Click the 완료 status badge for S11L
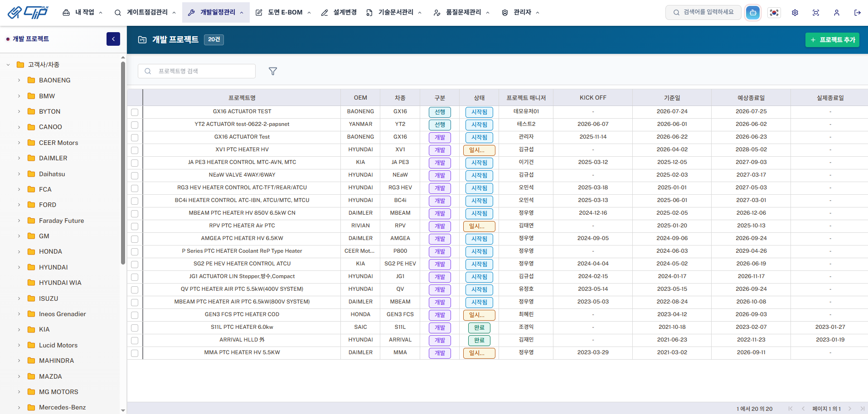 pyautogui.click(x=479, y=327)
